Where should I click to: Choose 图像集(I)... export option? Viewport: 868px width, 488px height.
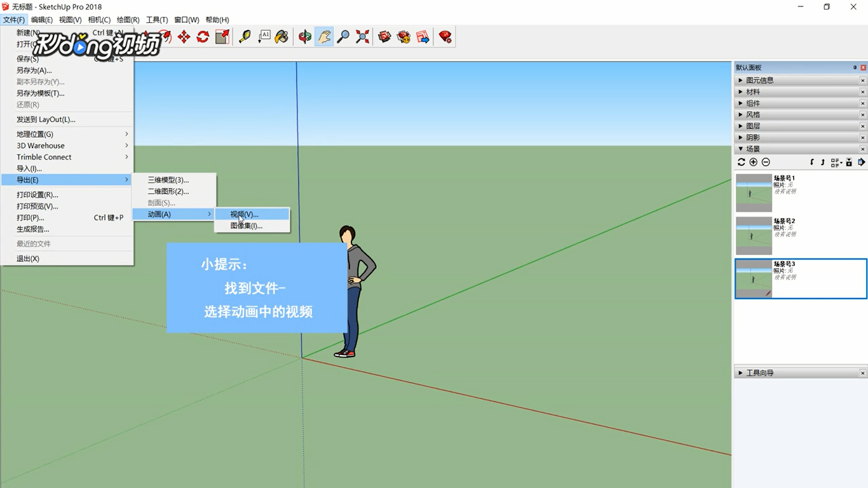pos(252,226)
